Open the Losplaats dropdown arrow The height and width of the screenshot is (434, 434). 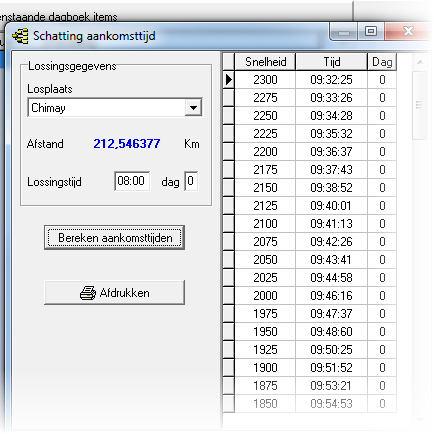193,108
